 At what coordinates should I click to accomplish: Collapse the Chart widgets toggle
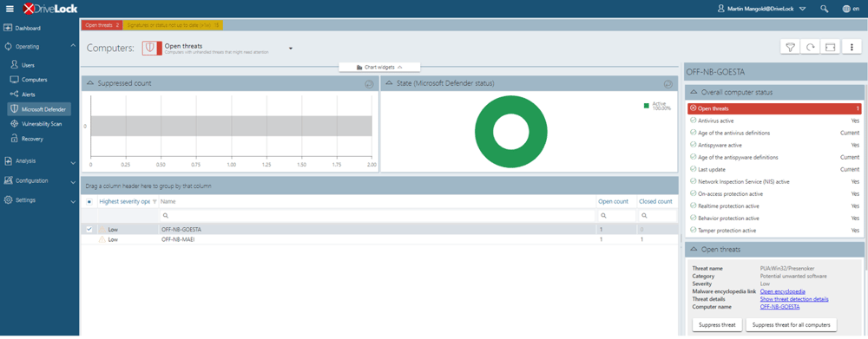[x=380, y=67]
